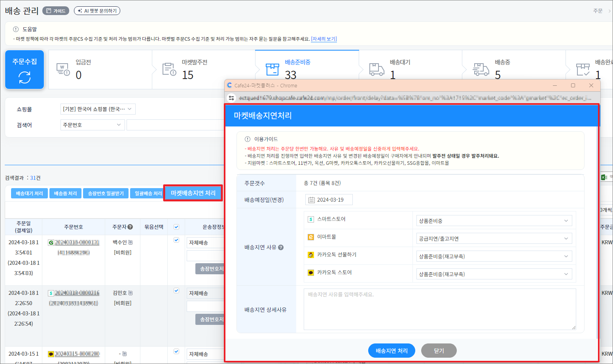This screenshot has width=613, height=364.
Task: Click the 마켓발주전 clipboard icon
Action: 169,69
